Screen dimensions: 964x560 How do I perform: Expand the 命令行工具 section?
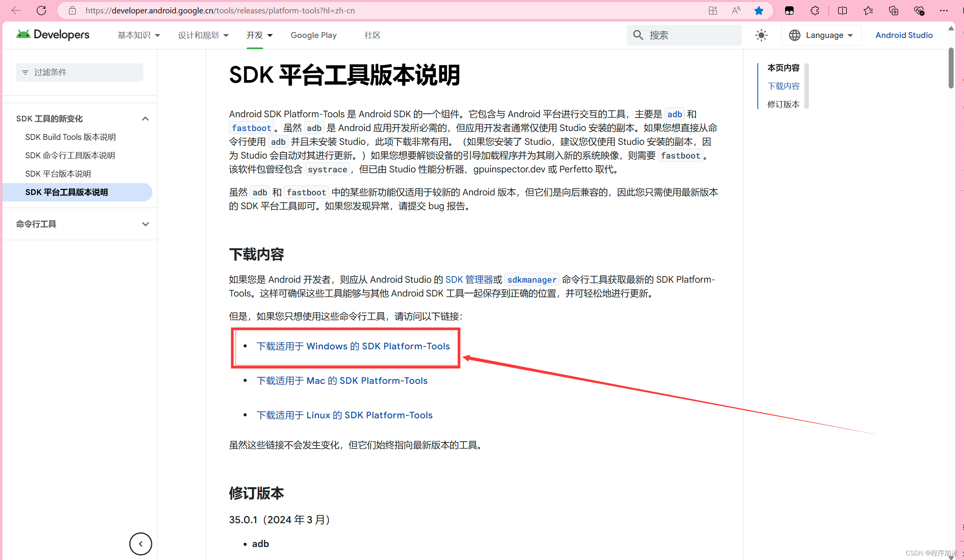[x=145, y=224]
